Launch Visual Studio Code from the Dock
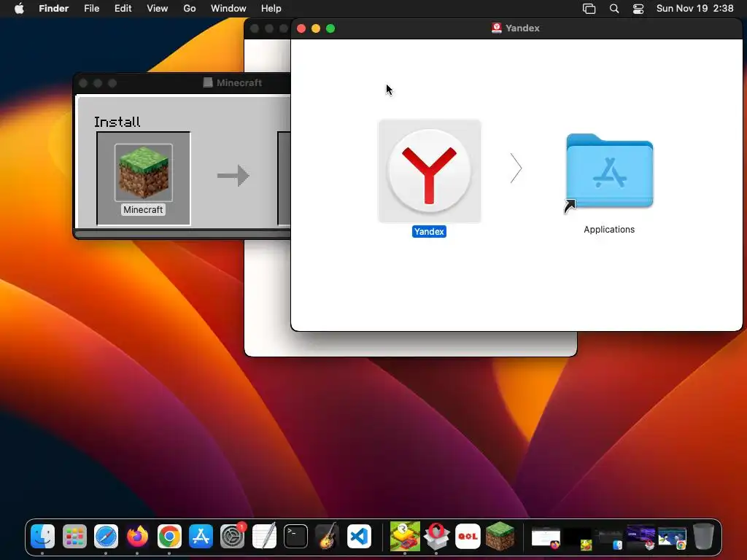The height and width of the screenshot is (560, 747). point(359,537)
